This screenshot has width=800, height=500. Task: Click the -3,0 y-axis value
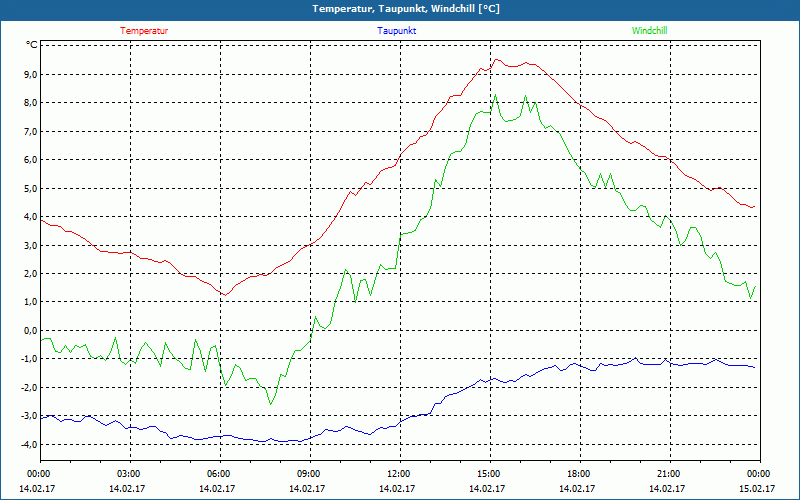pos(29,416)
